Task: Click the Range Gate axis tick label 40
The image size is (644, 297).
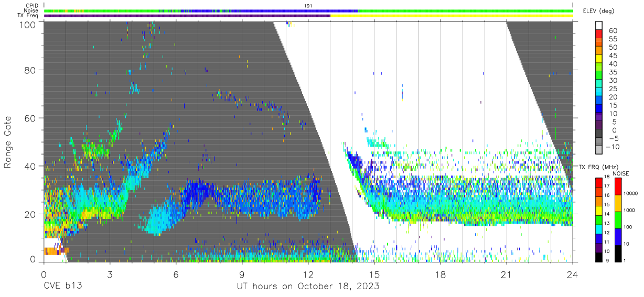Action: click(30, 166)
